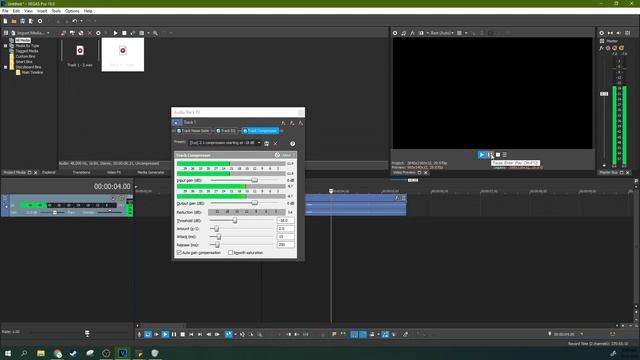This screenshot has width=640, height=360.
Task: Switch to the Media Generator tab
Action: point(151,173)
